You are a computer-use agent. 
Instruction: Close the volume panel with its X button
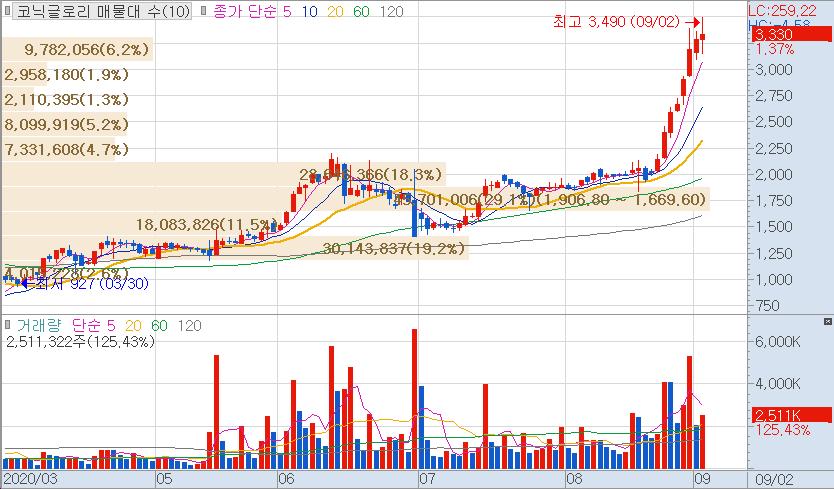pyautogui.click(x=828, y=321)
